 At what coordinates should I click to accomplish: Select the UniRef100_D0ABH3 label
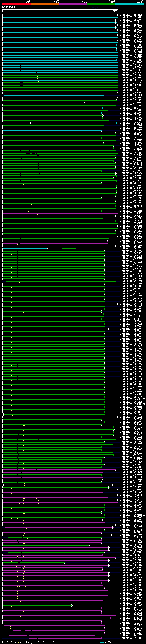(131, 153)
